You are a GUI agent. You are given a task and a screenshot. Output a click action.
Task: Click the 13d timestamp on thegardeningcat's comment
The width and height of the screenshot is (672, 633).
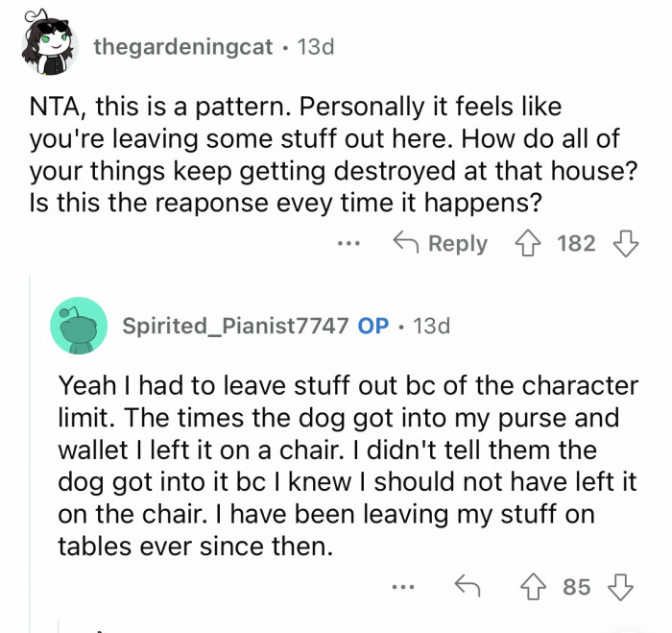[315, 46]
